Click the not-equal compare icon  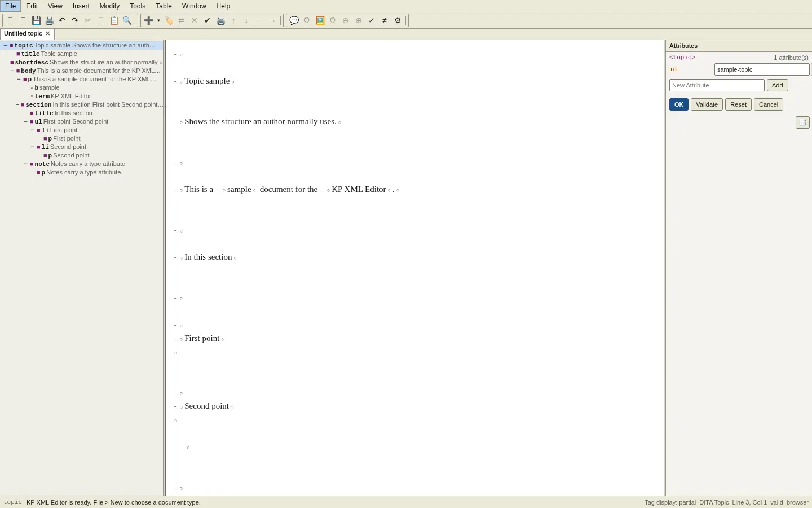[385, 20]
